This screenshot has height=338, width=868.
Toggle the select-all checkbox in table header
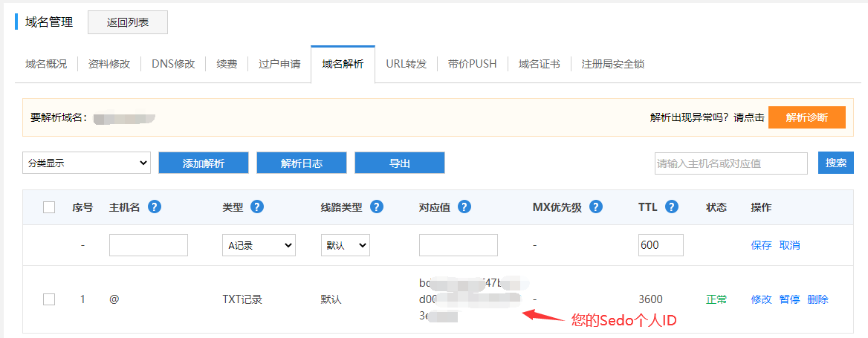(x=49, y=207)
